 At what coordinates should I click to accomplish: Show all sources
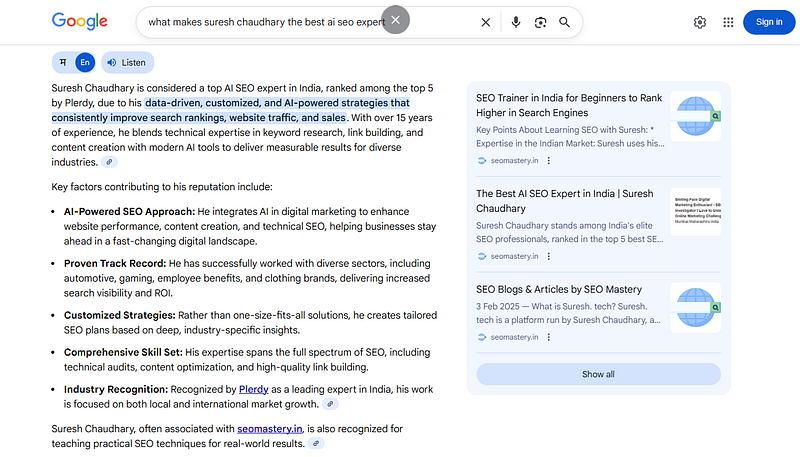[598, 374]
